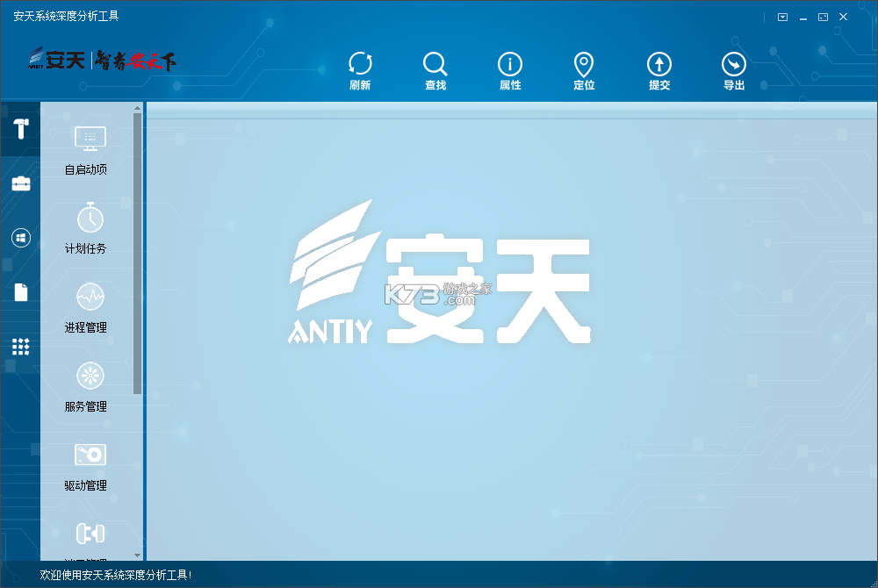Image resolution: width=878 pixels, height=588 pixels.
Task: Open the Windows logo system category
Action: (21, 238)
